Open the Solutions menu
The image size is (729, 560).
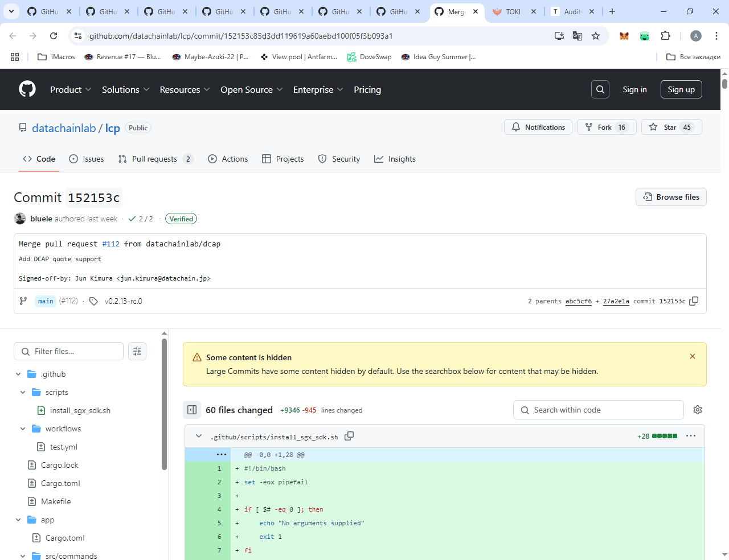(126, 89)
